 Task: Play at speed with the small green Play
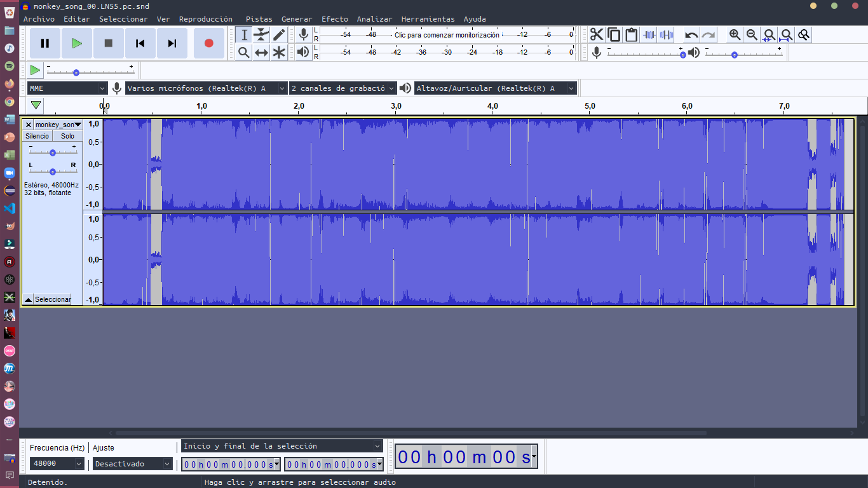point(35,70)
